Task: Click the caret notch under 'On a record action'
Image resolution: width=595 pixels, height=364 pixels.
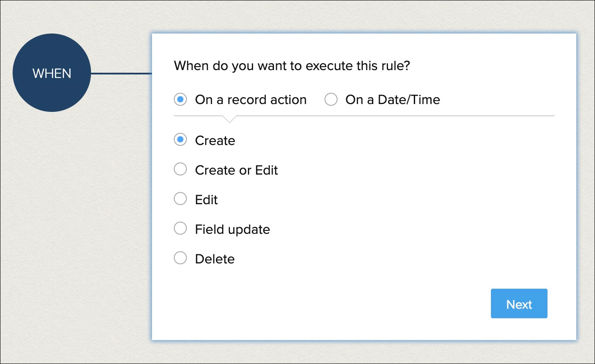Action: [x=229, y=119]
